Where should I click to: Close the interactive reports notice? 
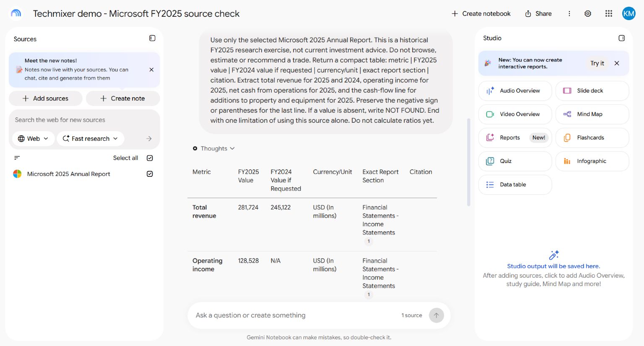617,63
